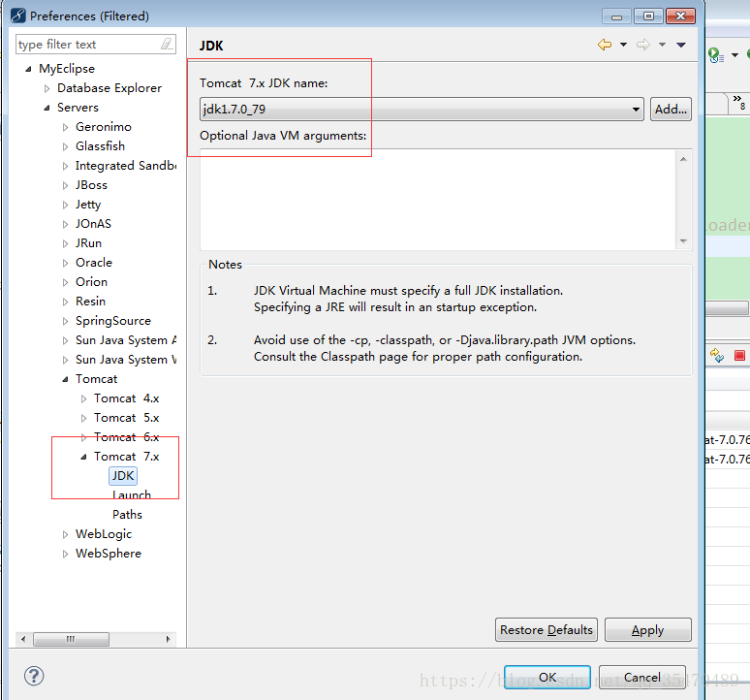
Task: Click the back navigation arrow icon
Action: click(x=605, y=45)
